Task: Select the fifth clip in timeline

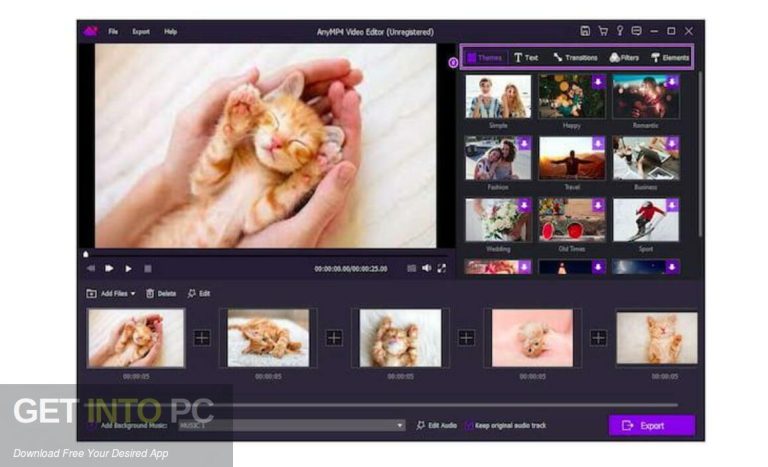Action: [657, 338]
